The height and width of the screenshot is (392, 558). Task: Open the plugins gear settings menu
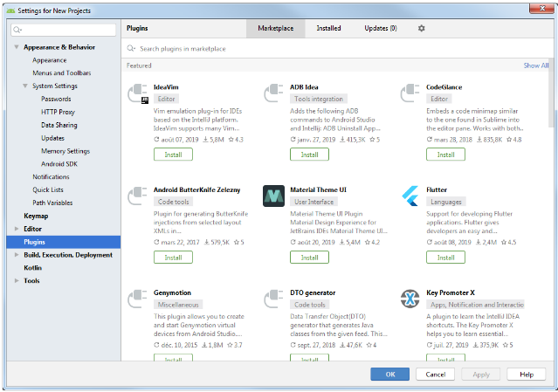click(421, 28)
